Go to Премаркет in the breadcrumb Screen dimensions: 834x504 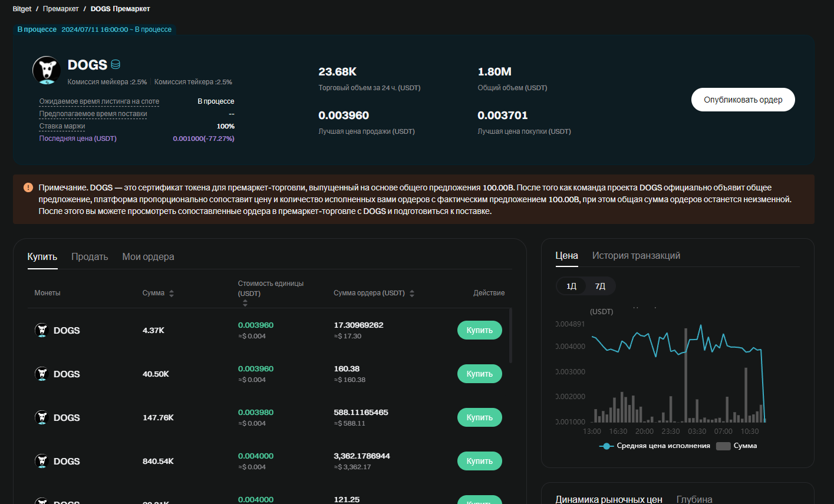tap(61, 9)
